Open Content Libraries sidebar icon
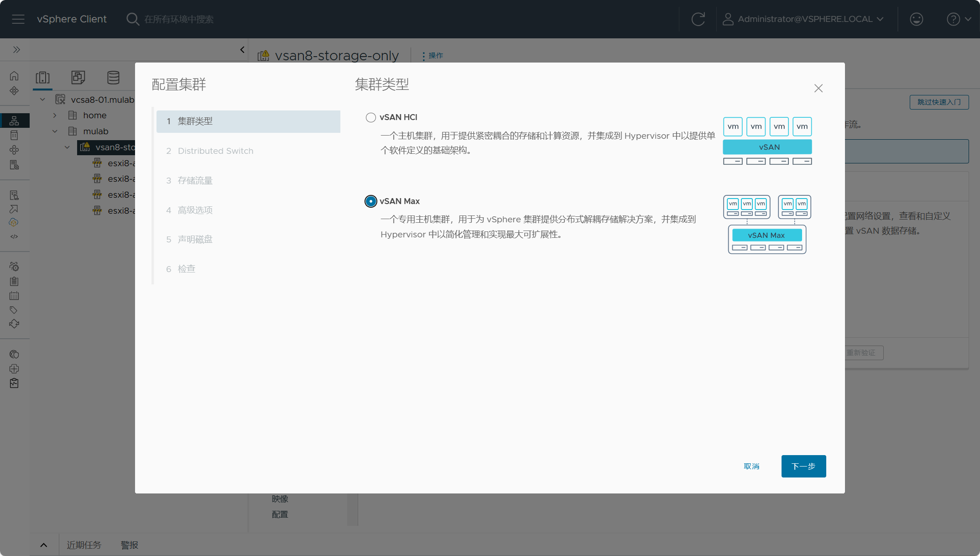Viewport: 980px width, 556px height. tap(14, 135)
